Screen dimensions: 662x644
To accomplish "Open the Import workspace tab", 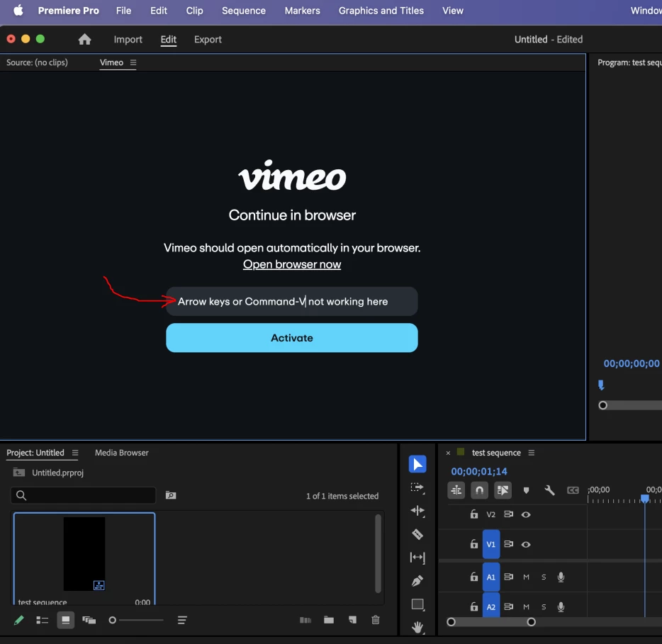I will click(128, 39).
